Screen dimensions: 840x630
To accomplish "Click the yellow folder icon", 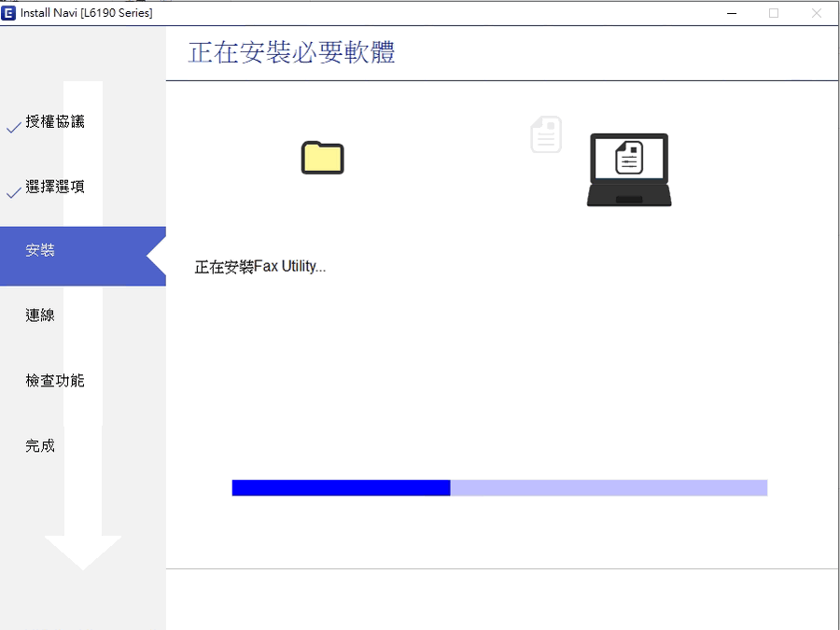I will (x=323, y=158).
